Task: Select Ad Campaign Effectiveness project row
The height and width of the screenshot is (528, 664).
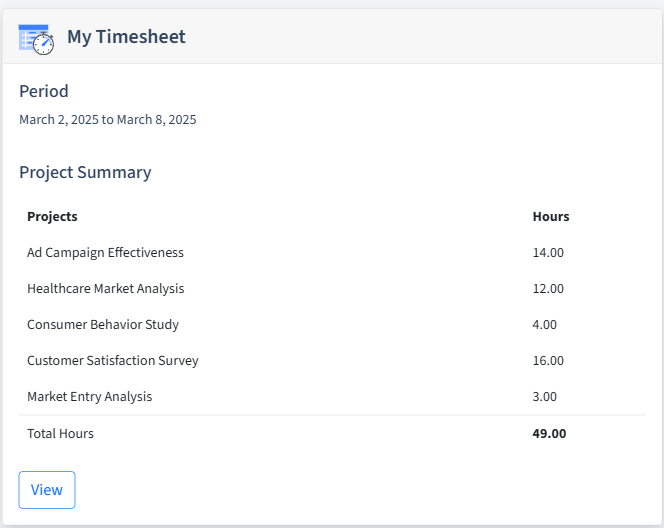Action: coord(332,252)
